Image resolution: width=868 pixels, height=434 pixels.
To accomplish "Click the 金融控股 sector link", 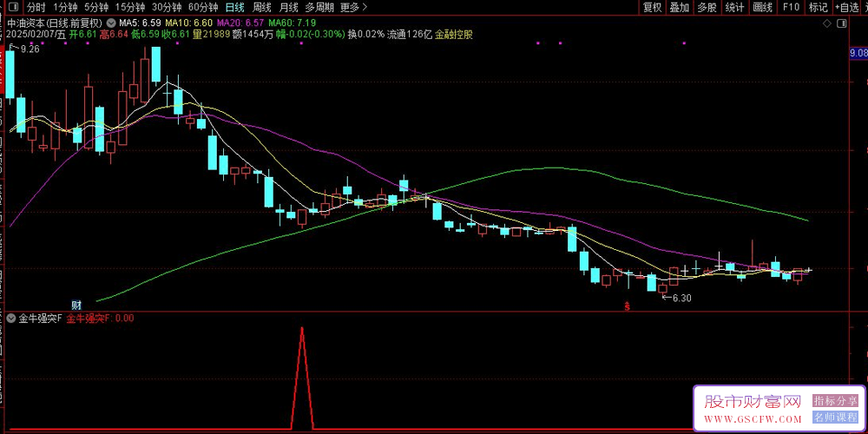I will pyautogui.click(x=453, y=35).
